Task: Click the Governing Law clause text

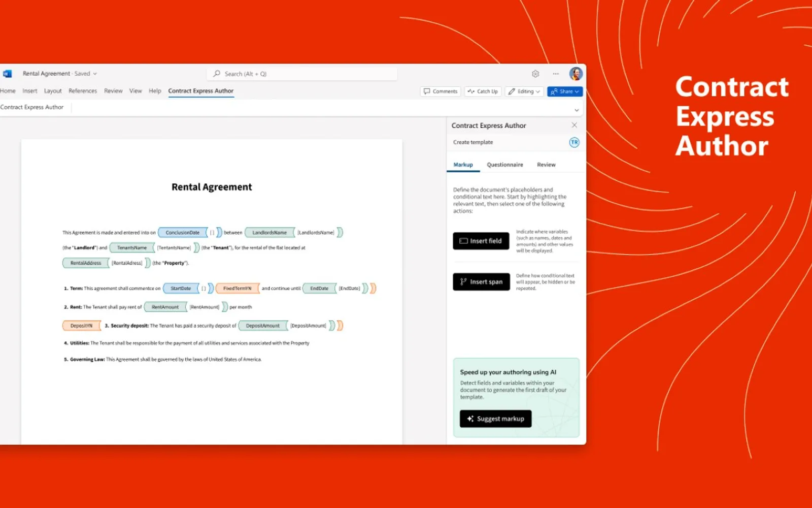Action: (x=163, y=359)
